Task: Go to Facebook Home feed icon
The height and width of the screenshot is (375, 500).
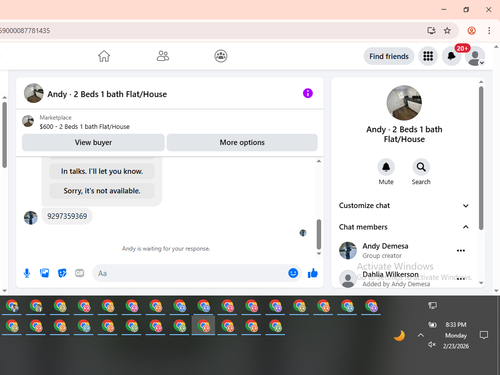Action: (x=104, y=56)
